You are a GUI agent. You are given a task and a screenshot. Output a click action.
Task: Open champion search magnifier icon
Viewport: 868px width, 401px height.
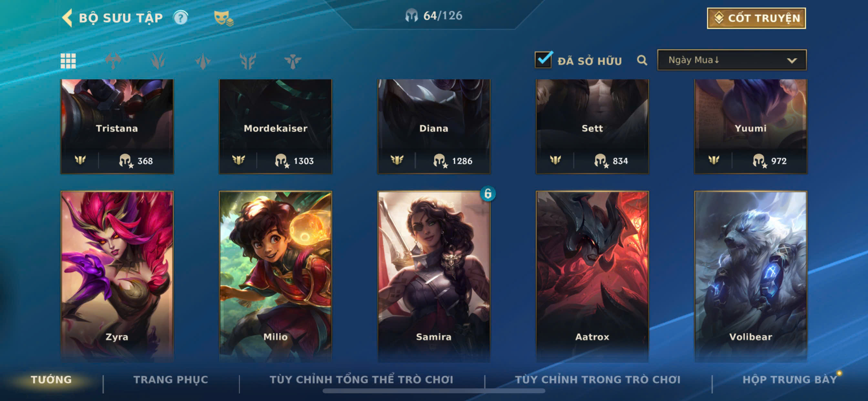tap(642, 60)
